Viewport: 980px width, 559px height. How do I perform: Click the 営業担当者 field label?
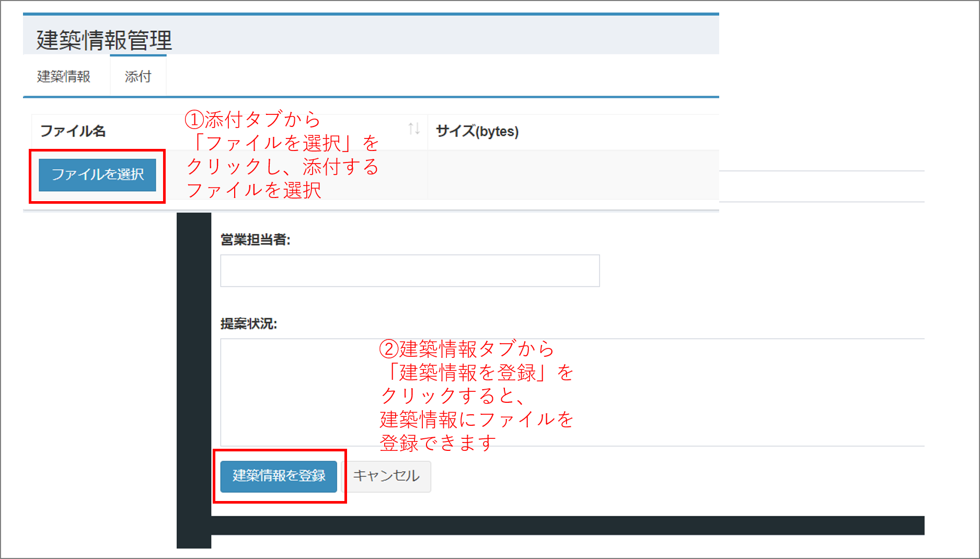(x=255, y=240)
